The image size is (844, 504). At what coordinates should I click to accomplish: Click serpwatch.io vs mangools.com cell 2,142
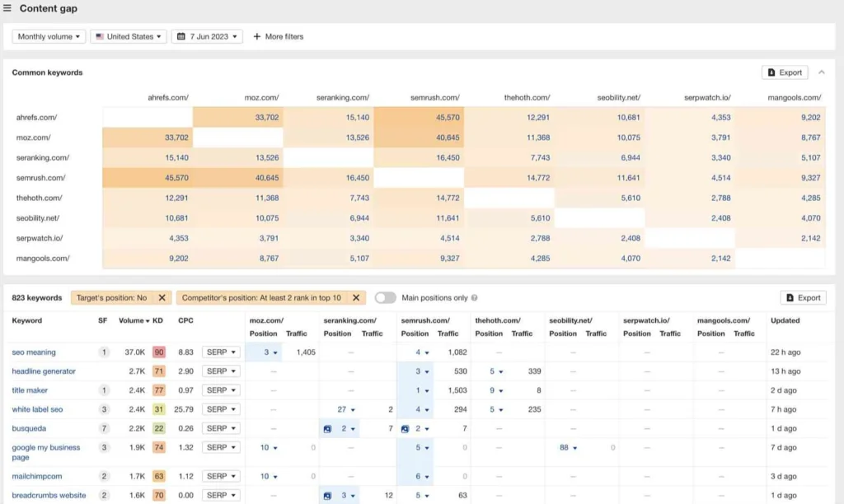[x=781, y=238]
